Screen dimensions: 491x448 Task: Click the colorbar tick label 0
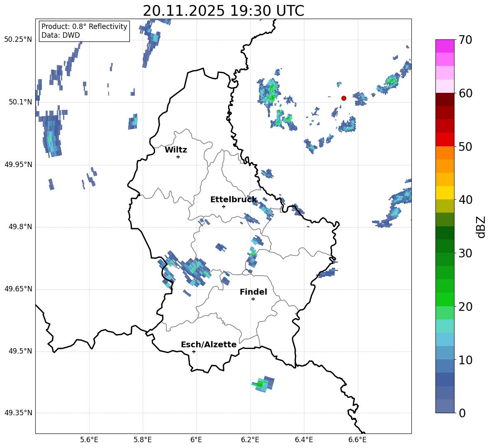coord(462,413)
